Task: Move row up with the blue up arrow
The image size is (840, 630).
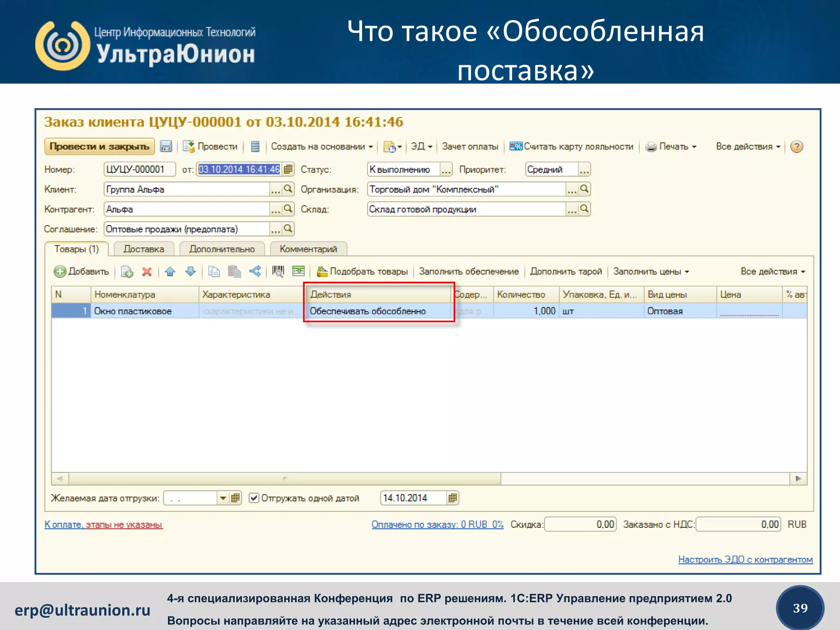Action: tap(170, 272)
